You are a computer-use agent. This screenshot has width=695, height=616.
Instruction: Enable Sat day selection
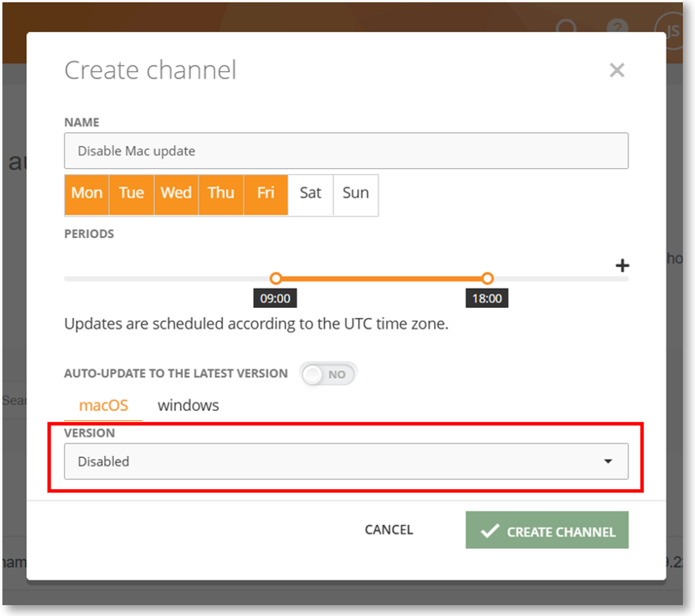click(x=311, y=195)
